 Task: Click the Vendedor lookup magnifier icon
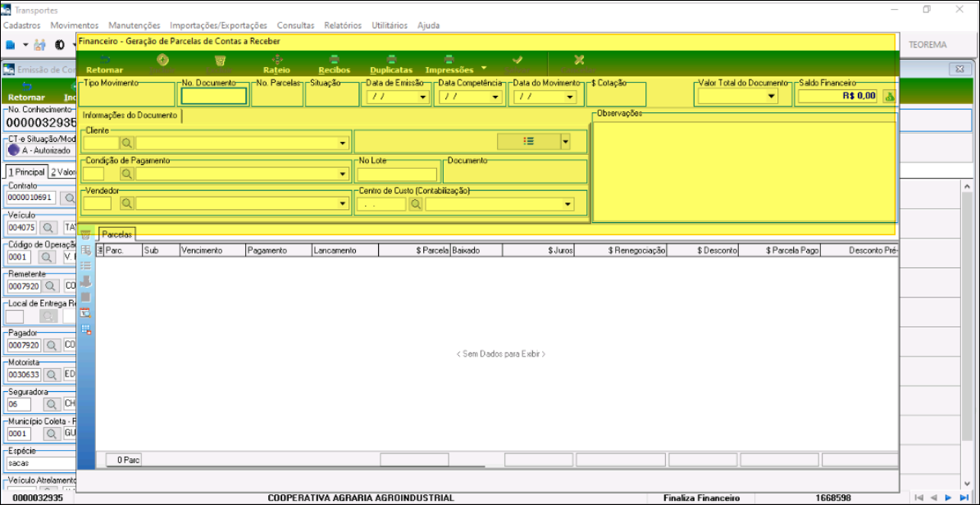click(x=127, y=204)
